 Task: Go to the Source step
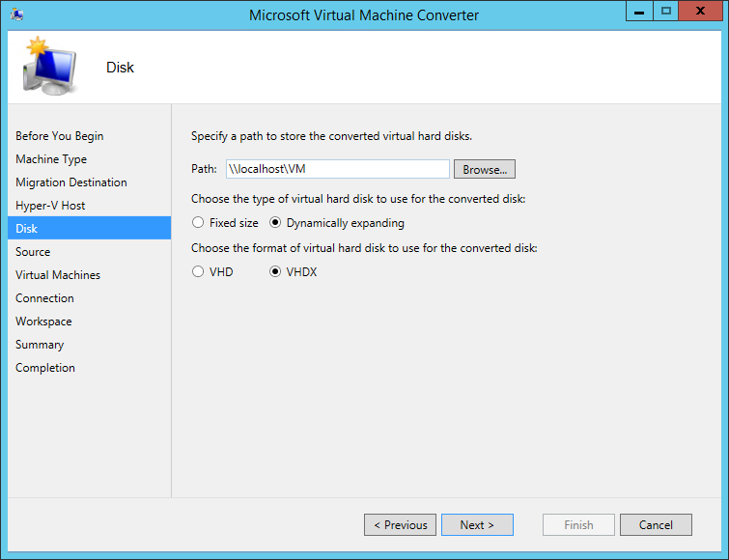point(33,251)
